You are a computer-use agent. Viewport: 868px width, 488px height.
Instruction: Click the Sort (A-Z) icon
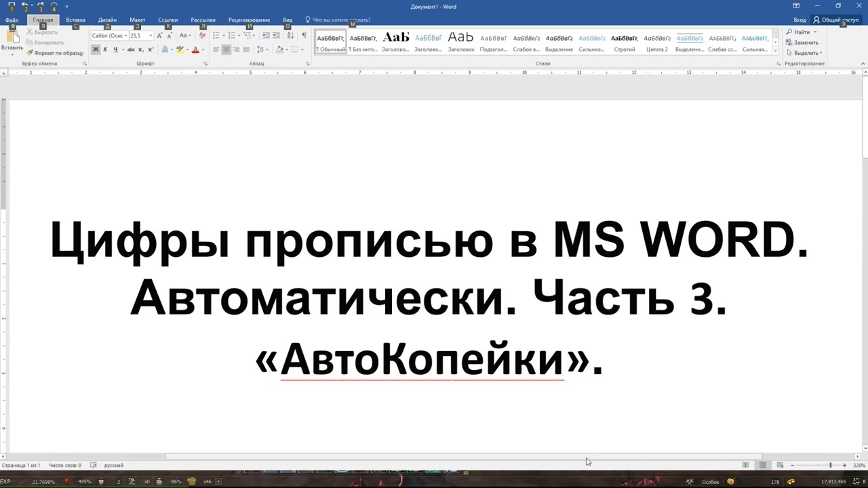[x=290, y=35]
